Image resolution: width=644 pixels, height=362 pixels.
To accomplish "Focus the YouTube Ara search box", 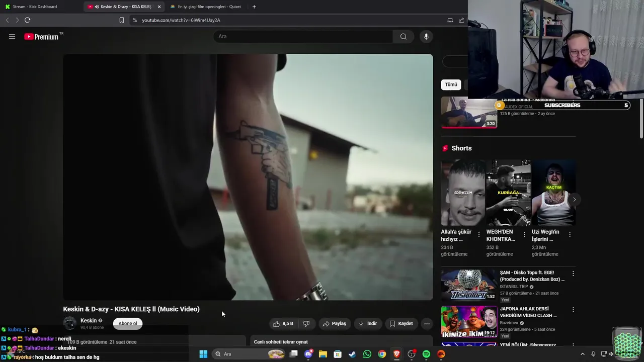I will 303,36.
